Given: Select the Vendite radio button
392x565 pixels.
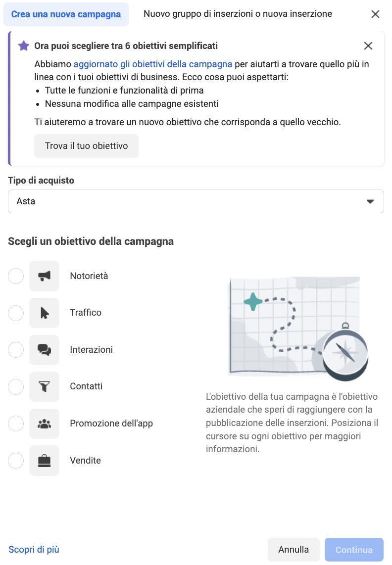Looking at the screenshot, I should [x=16, y=461].
